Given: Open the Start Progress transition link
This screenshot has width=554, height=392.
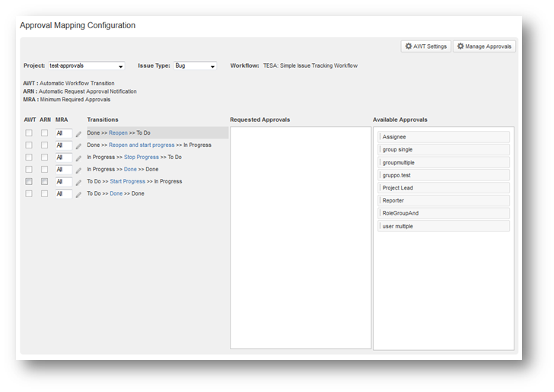Looking at the screenshot, I should coord(127,182).
